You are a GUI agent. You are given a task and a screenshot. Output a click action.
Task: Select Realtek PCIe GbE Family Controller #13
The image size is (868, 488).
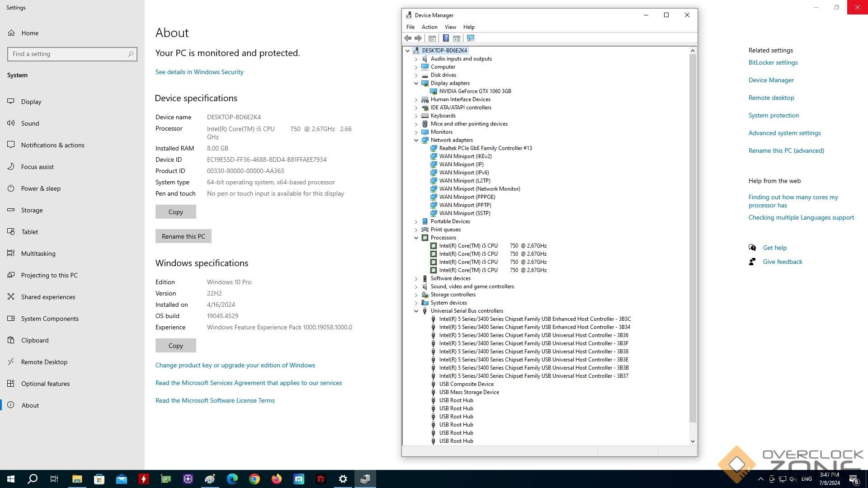pos(485,148)
